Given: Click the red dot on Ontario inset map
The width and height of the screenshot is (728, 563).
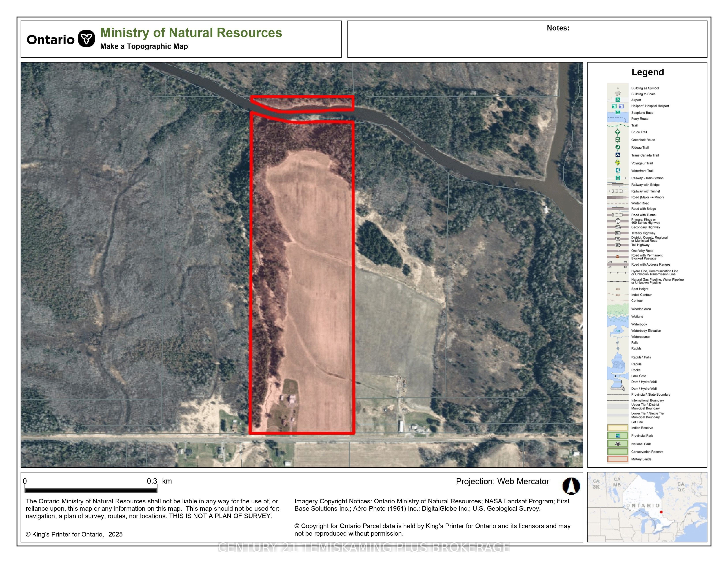Looking at the screenshot, I should pos(661,512).
